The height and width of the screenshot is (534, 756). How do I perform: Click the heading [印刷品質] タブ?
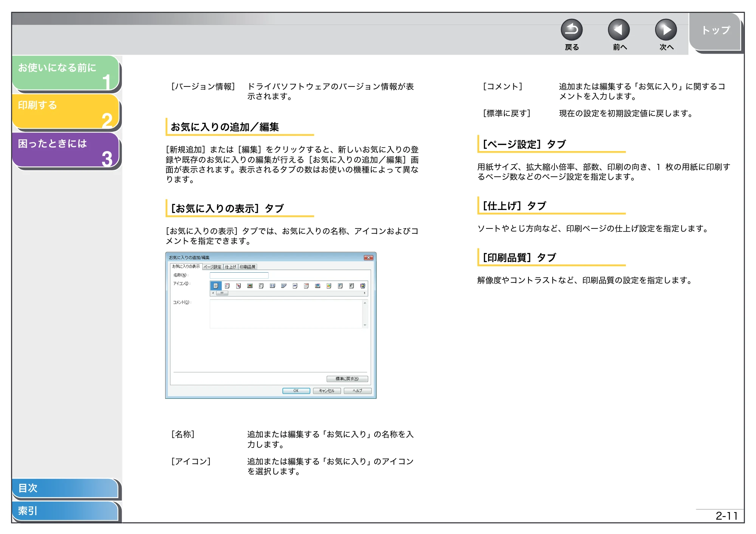coord(519,258)
